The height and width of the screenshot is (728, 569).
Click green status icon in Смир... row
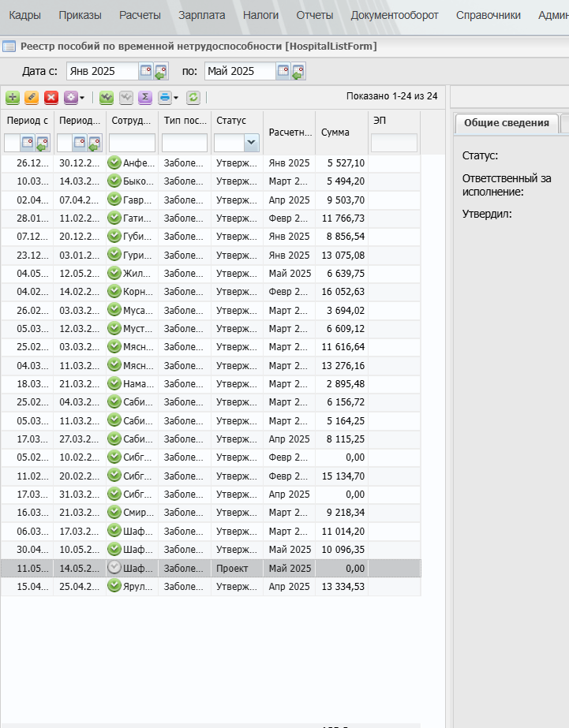(x=114, y=512)
